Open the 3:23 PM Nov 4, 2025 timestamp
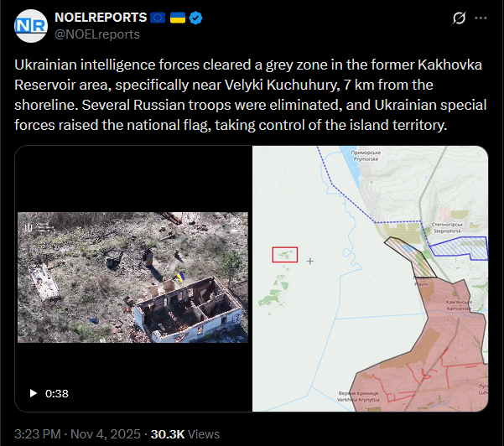504x446 pixels. (77, 434)
